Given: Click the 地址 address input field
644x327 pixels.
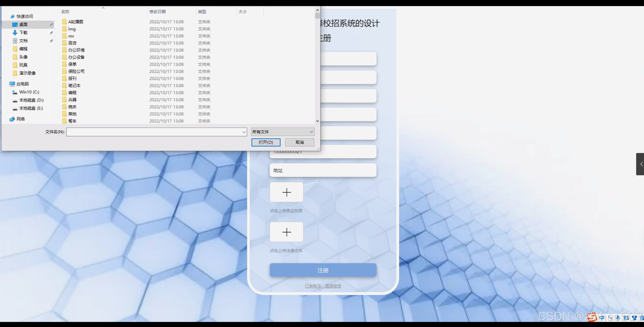Looking at the screenshot, I should (x=323, y=170).
